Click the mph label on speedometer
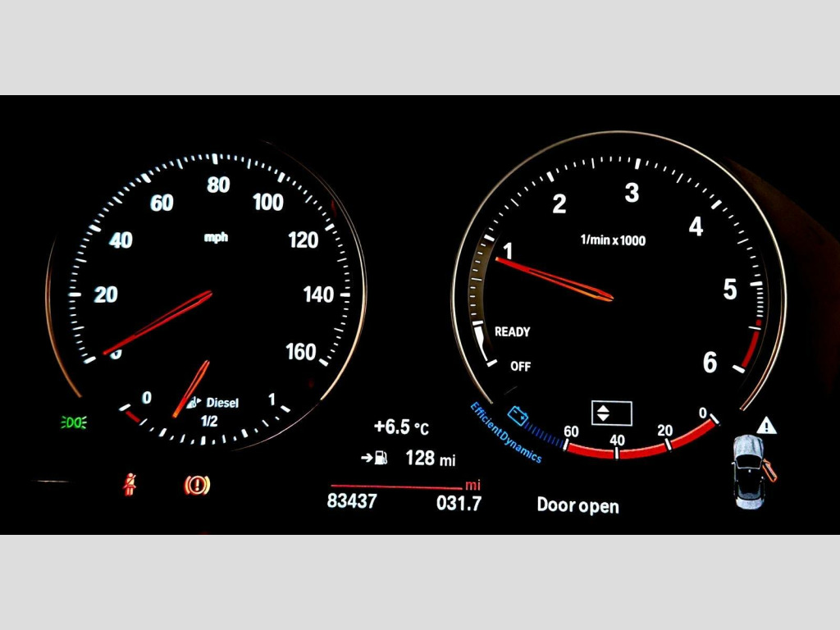This screenshot has width=840, height=630. point(217,238)
